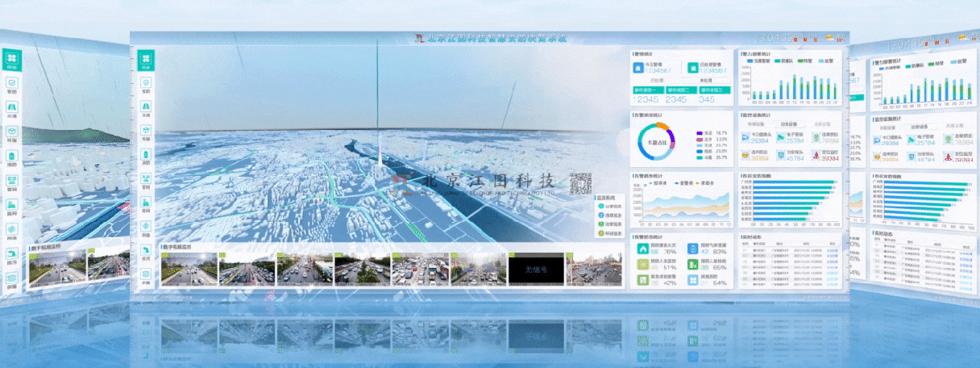Click the 治安监测 layer icon

pos(600,224)
